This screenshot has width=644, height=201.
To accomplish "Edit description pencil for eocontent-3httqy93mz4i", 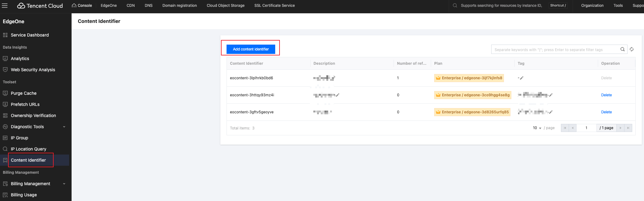I will pos(337,95).
